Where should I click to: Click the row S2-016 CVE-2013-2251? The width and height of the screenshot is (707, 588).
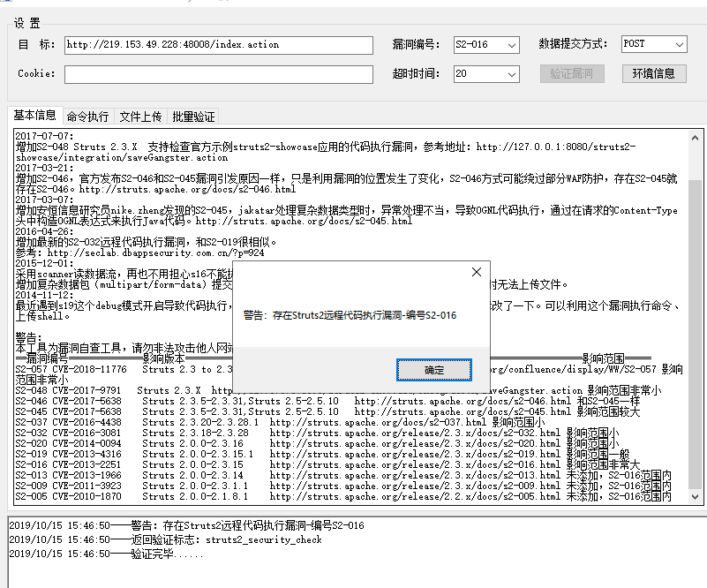pos(327,464)
